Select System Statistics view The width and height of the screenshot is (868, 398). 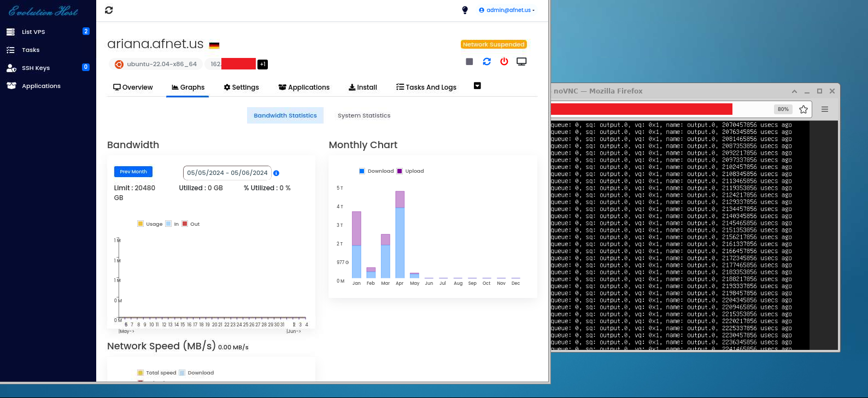(364, 115)
